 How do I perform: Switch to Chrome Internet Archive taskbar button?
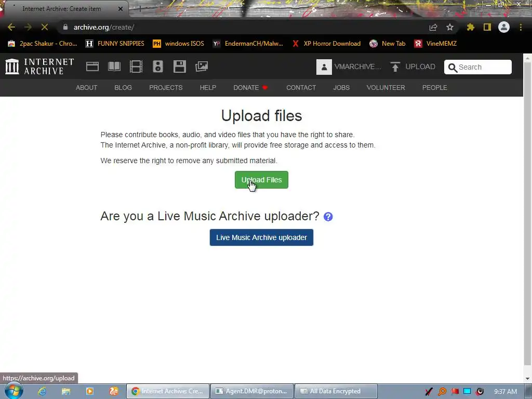(x=168, y=391)
